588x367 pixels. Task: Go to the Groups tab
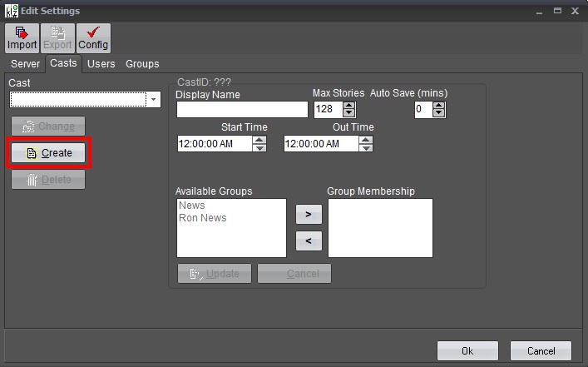click(142, 64)
